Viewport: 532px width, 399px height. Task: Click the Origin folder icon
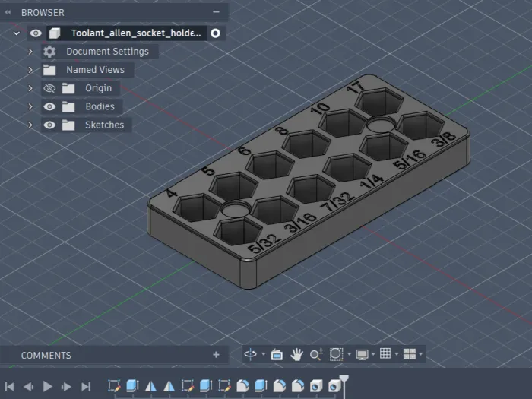[68, 88]
